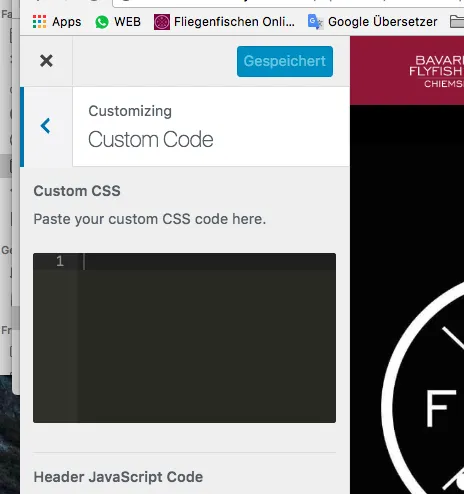The width and height of the screenshot is (464, 494).
Task: Click the Custom CSS heading label
Action: point(77,191)
